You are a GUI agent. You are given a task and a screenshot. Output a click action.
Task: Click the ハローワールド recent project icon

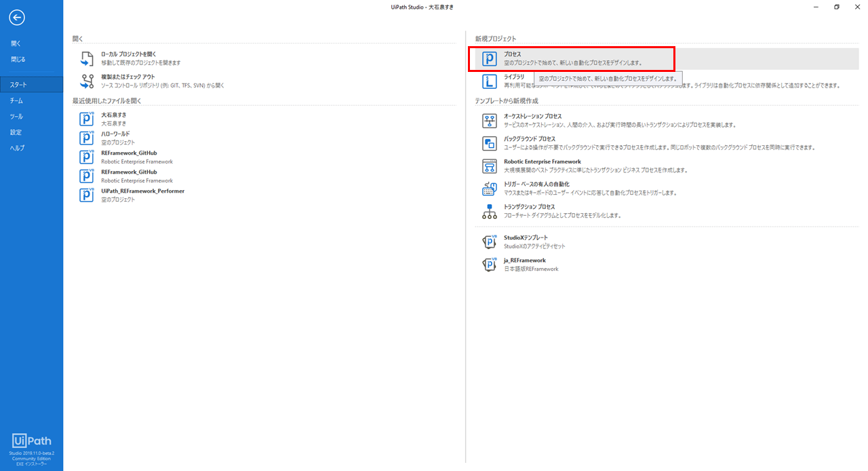click(87, 138)
